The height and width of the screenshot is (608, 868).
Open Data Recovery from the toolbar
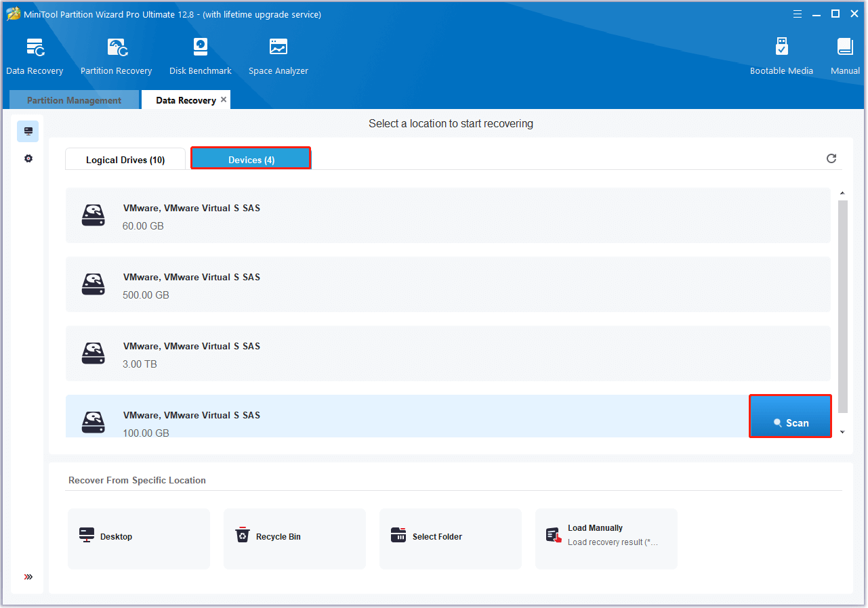tap(35, 56)
